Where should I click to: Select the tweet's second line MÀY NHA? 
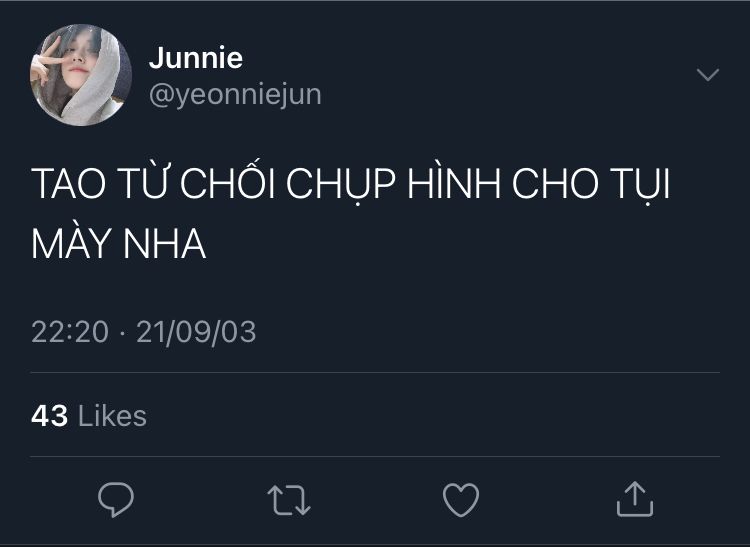(x=118, y=244)
